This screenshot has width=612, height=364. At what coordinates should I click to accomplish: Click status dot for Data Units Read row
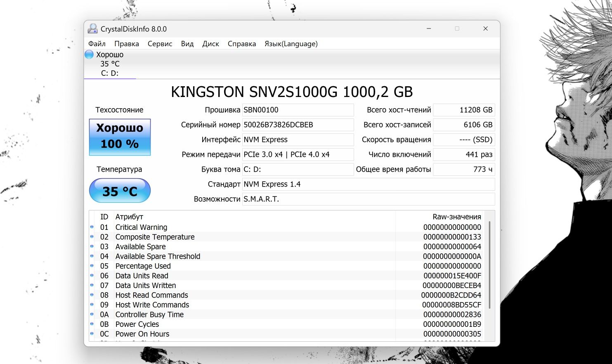tap(92, 275)
